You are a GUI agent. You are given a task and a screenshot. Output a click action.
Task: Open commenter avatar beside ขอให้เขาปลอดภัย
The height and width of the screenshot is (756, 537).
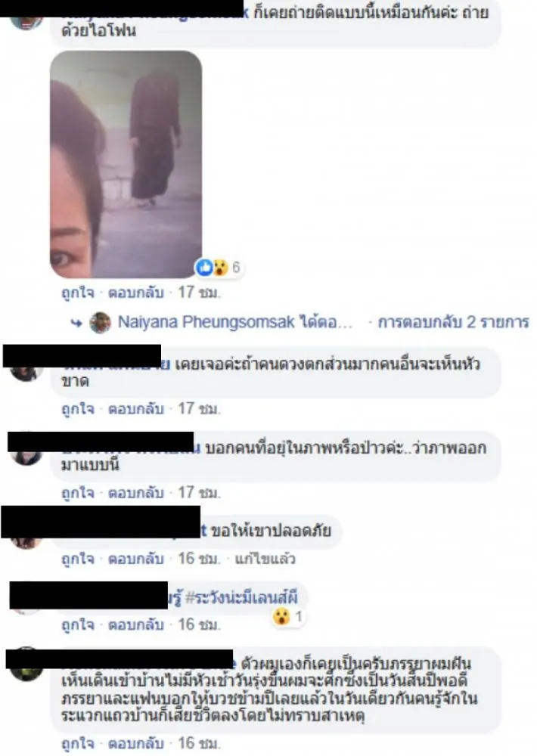point(26,541)
